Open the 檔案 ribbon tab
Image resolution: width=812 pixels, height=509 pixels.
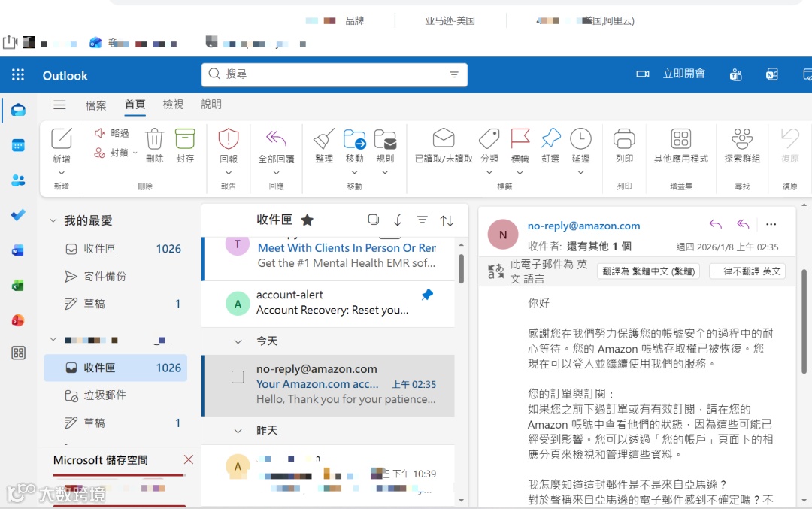(x=95, y=105)
